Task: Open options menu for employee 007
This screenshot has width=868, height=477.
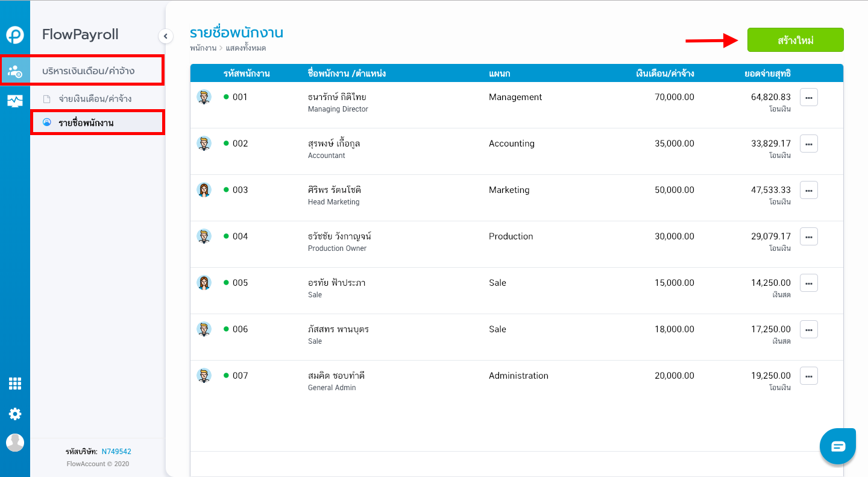Action: click(809, 376)
